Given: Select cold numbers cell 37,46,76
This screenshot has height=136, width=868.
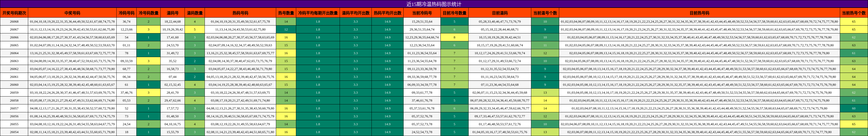Looking at the screenshot, I should point(126,93).
